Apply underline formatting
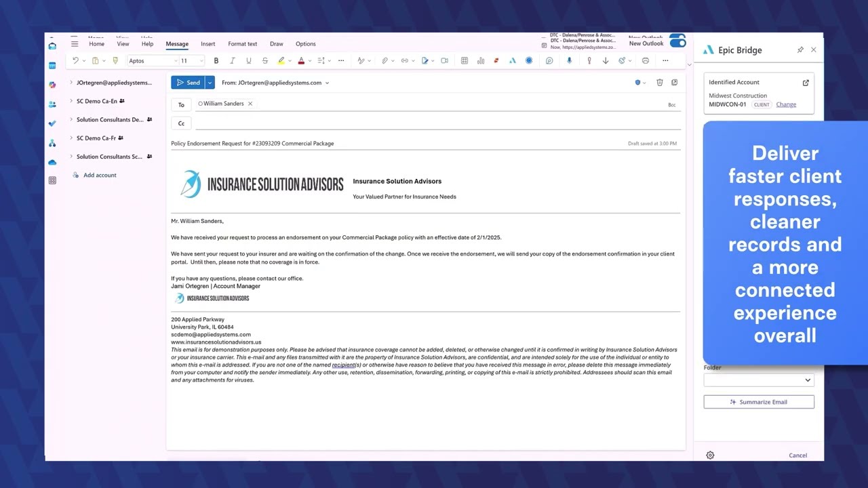 coord(248,61)
